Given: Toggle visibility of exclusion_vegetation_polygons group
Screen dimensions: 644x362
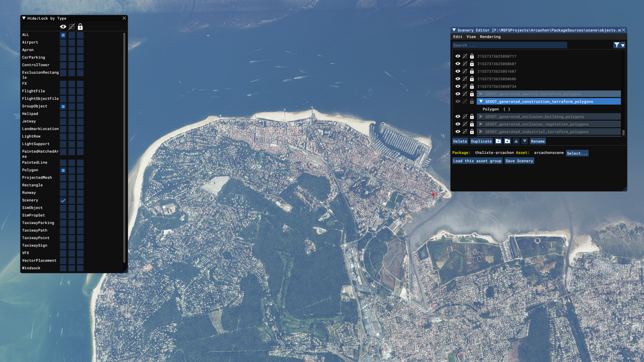Looking at the screenshot, I should pos(458,124).
